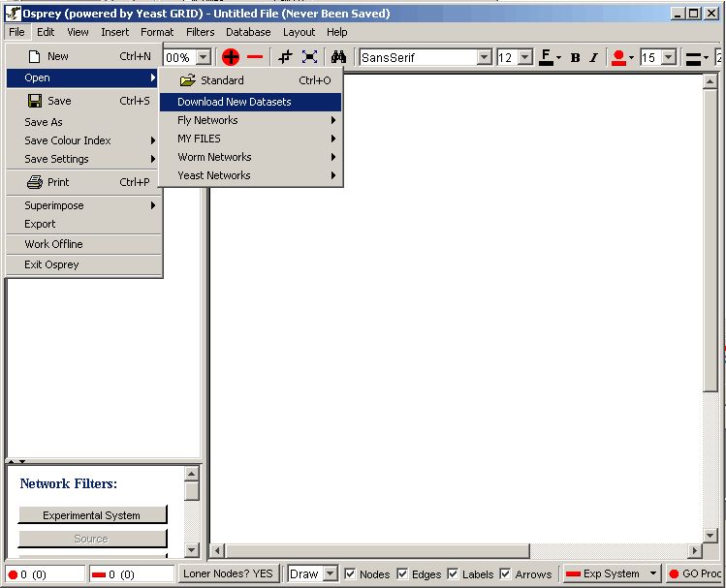Screen dimensions: 726x588
Task: Toggle the Edges checkbox
Action: tap(403, 574)
